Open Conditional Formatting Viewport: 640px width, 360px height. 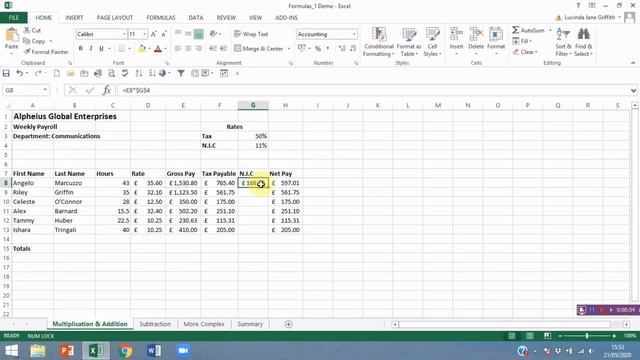(x=379, y=42)
